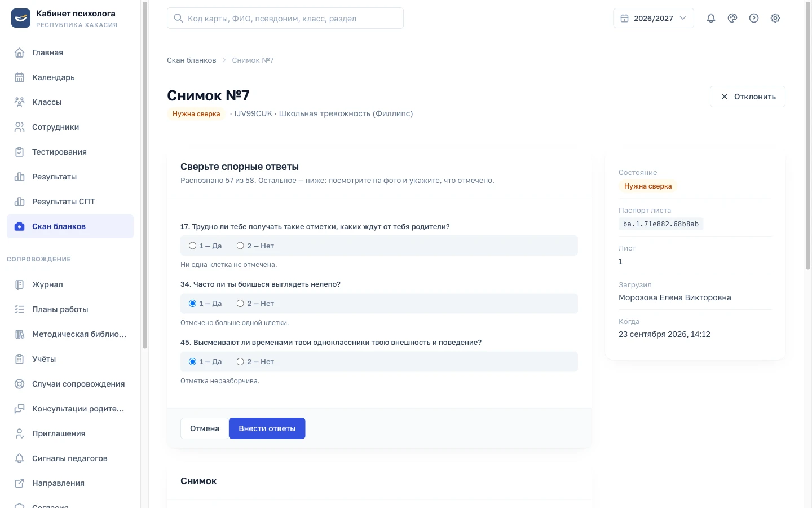Click the Сигналы педагогов bell icon
This screenshot has height=508, width=812.
tap(19, 458)
